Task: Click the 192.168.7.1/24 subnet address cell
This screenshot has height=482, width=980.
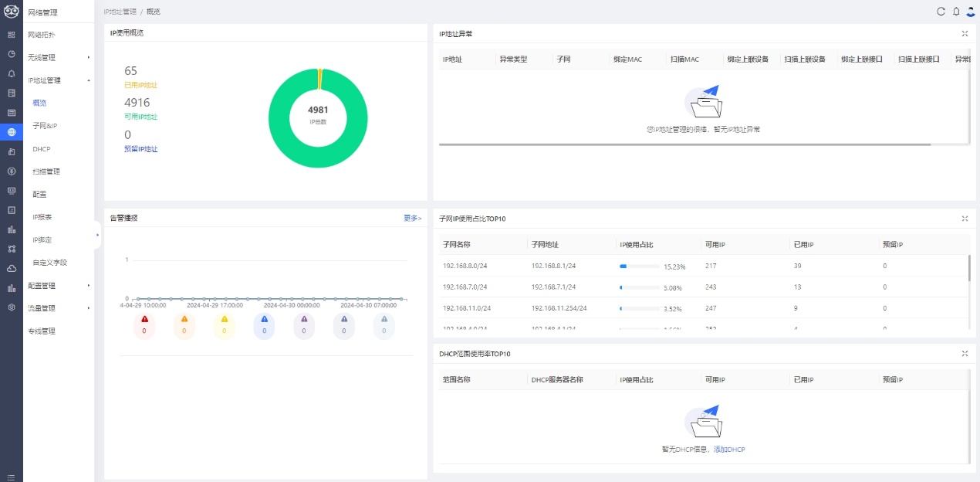Action: pos(554,287)
